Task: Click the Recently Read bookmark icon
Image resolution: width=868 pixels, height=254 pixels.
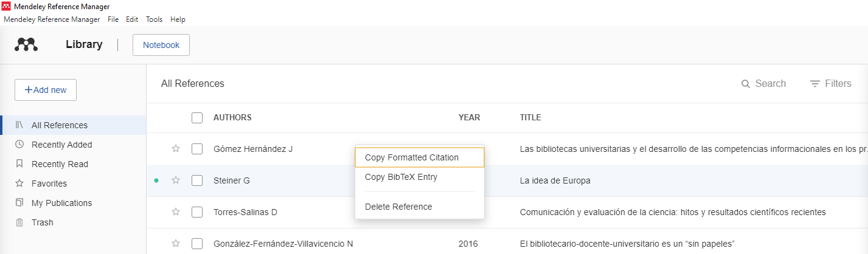Action: click(x=19, y=164)
